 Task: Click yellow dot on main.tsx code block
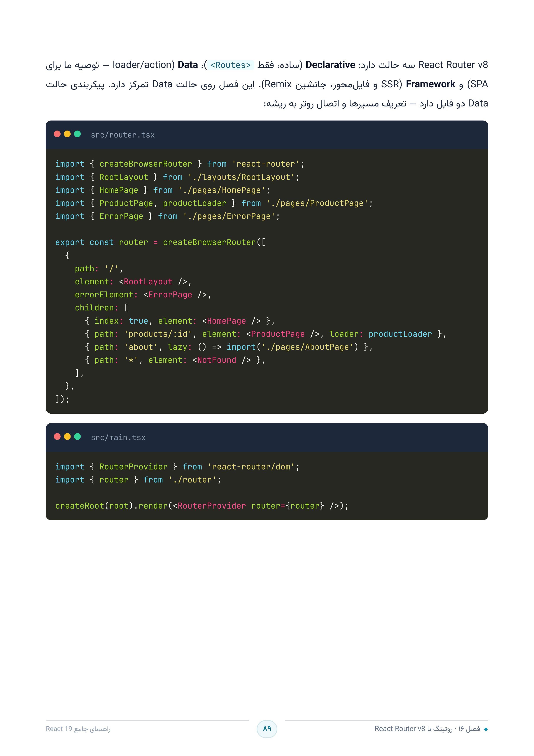point(68,437)
